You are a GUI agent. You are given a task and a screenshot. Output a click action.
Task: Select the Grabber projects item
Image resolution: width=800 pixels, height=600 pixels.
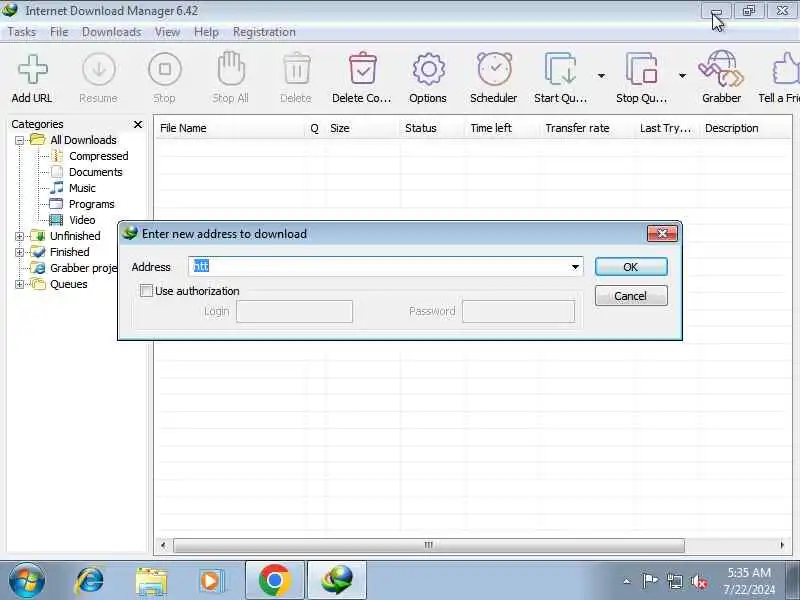pos(84,268)
